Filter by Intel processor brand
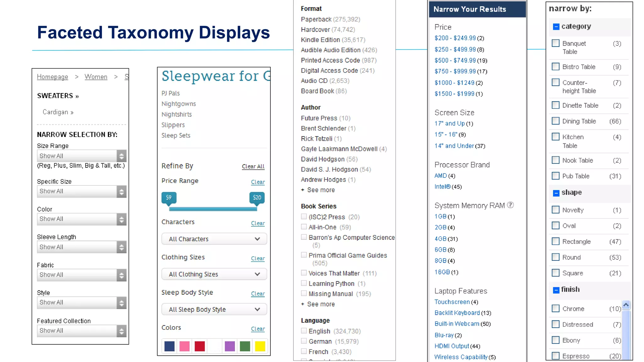Screen dimensions: 644x362 442,187
